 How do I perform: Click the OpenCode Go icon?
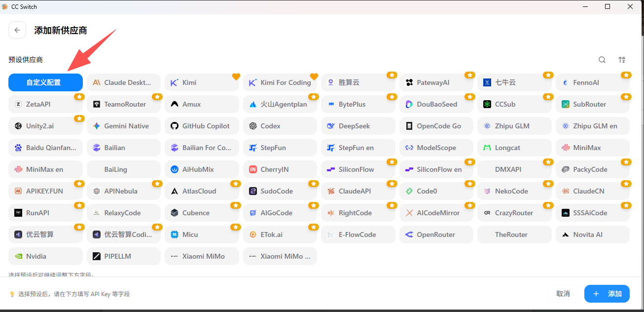pyautogui.click(x=409, y=126)
